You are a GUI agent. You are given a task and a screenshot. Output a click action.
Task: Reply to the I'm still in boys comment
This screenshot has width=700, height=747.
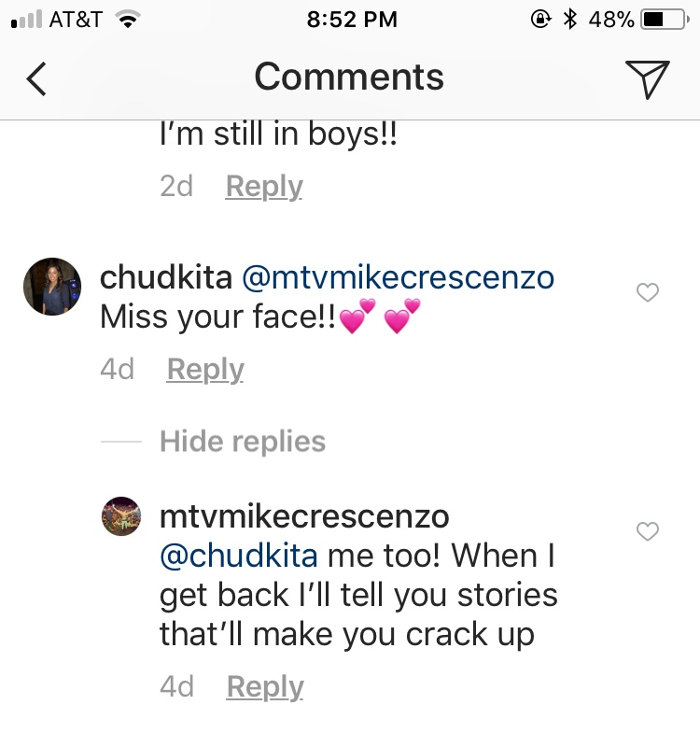pos(264,186)
